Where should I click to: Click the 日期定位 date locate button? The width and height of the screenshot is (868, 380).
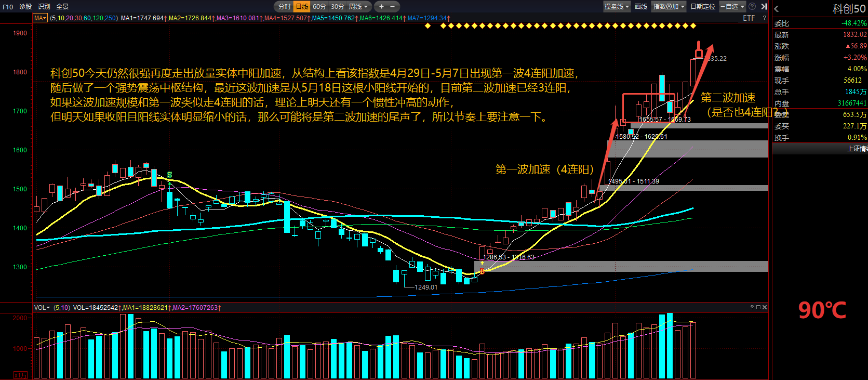tap(703, 7)
